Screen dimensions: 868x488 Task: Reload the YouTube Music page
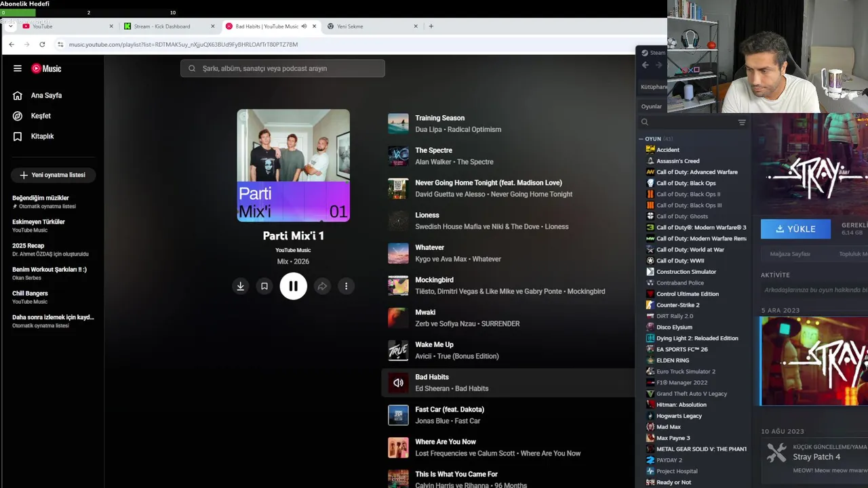click(x=42, y=45)
